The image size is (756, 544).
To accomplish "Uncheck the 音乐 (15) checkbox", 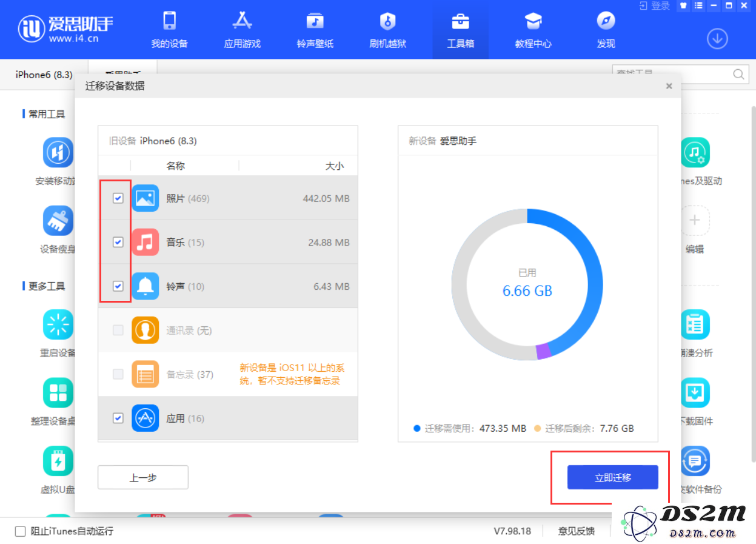I will [x=118, y=243].
